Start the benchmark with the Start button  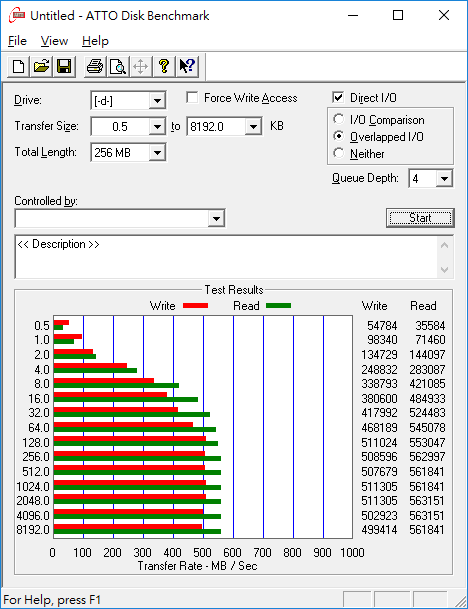[420, 218]
